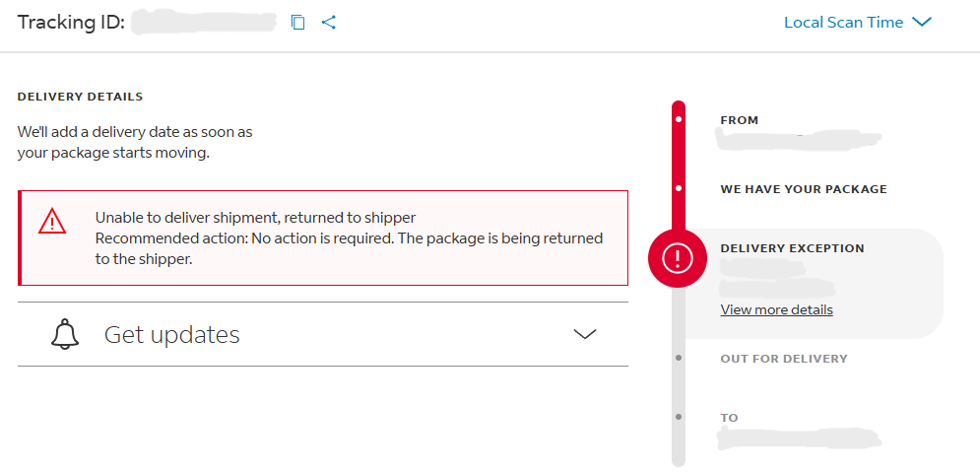Screen dimensions: 980x473
Task: Click the Out for Delivery timeline dot
Action: pos(678,359)
